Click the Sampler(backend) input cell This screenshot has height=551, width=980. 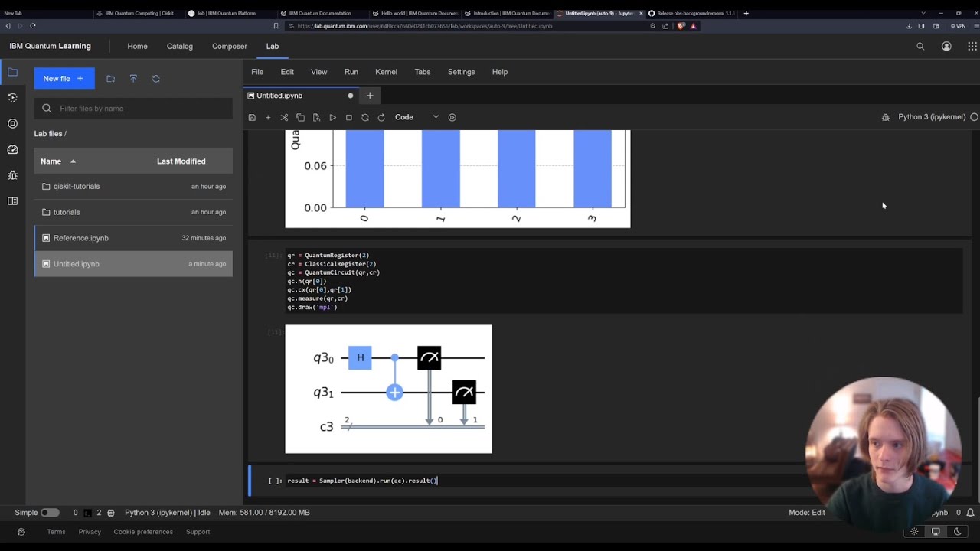point(624,481)
